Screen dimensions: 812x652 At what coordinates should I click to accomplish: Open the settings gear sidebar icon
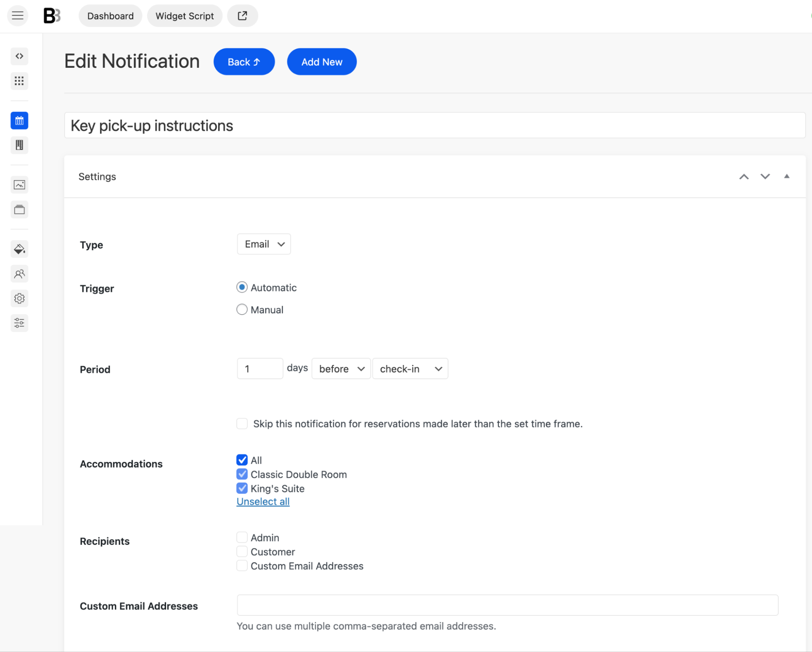19,298
